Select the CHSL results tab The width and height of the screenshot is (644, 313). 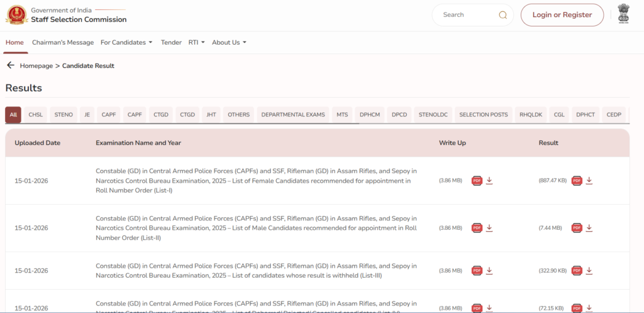tap(36, 115)
